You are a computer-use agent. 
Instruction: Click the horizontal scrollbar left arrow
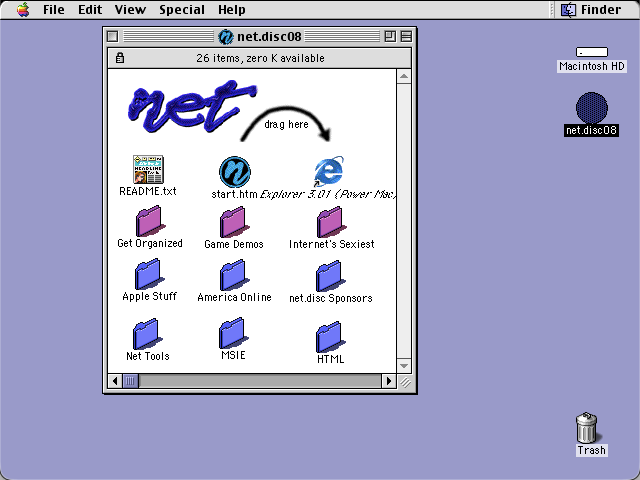(115, 381)
